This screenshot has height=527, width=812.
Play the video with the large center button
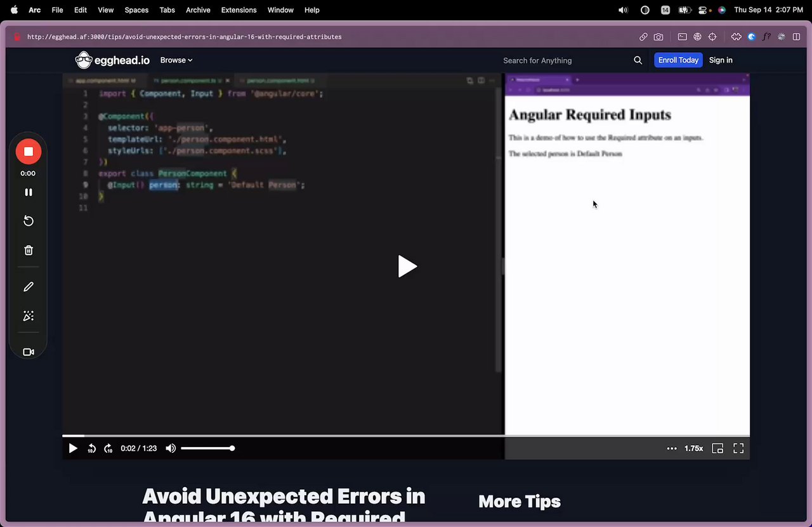pyautogui.click(x=407, y=266)
